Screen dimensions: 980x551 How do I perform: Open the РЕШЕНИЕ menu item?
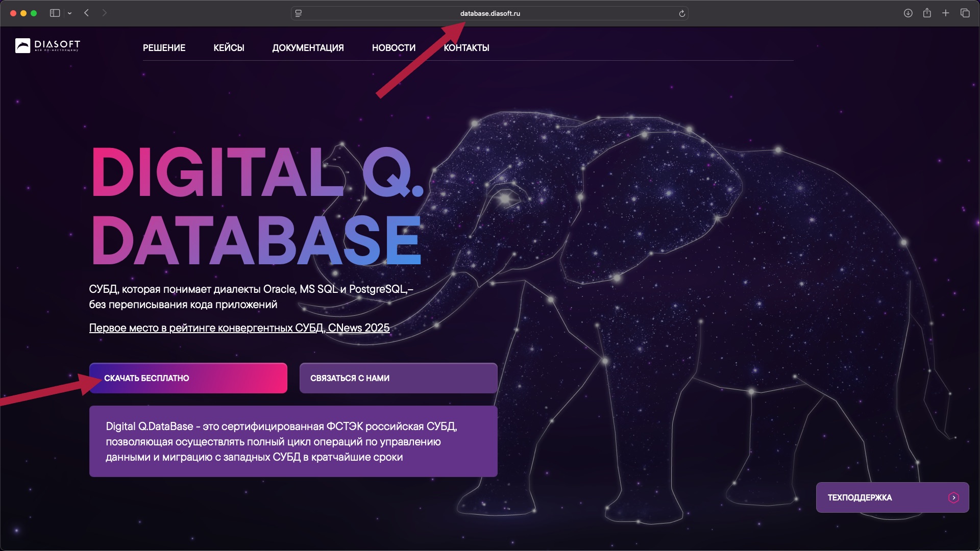point(164,48)
